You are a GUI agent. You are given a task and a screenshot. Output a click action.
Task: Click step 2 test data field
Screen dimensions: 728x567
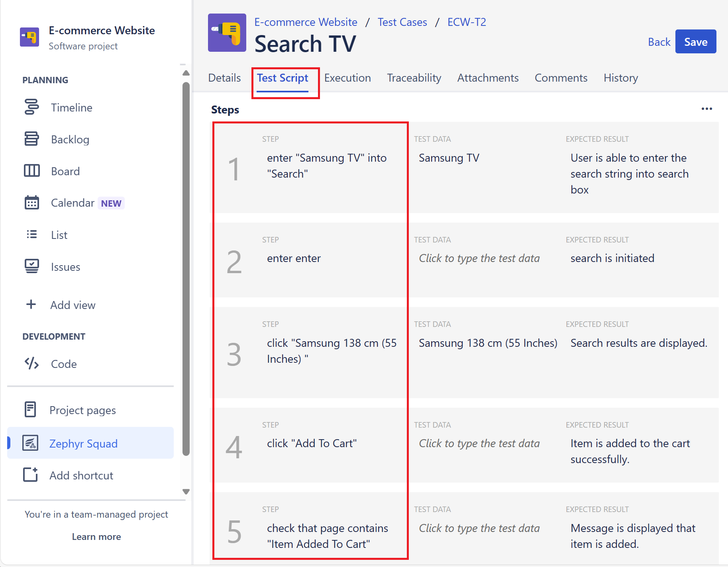pos(479,258)
